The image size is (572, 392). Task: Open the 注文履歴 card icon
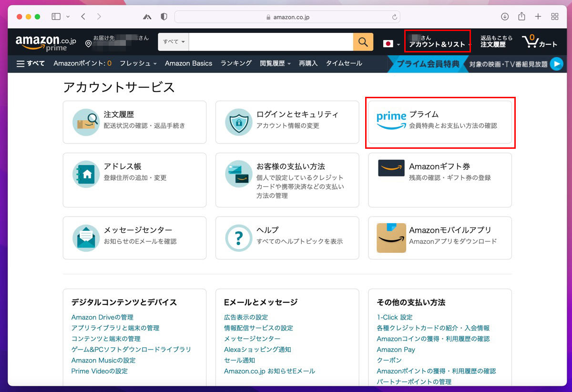(x=86, y=122)
